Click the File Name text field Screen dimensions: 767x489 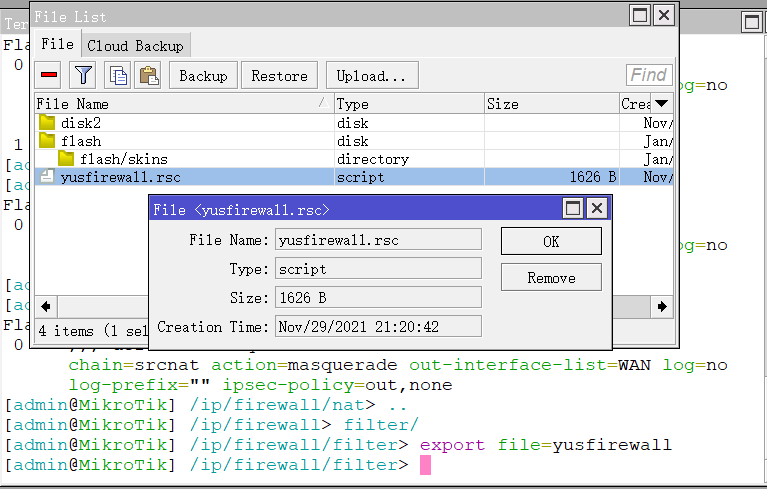[x=378, y=240]
